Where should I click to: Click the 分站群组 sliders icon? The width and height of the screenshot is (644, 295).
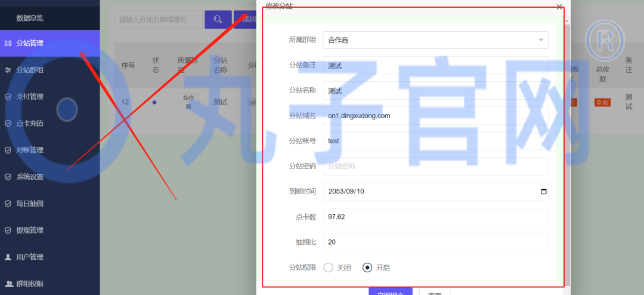point(8,70)
